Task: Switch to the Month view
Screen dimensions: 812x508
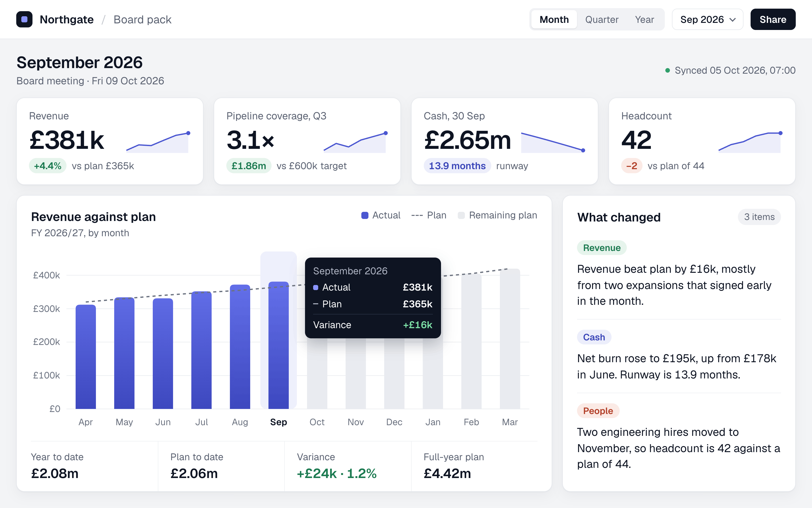Action: coord(554,20)
